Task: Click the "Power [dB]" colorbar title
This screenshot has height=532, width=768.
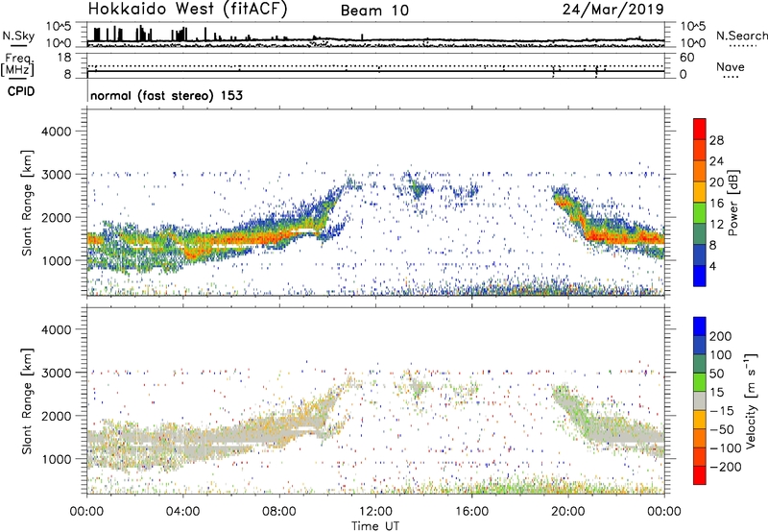Action: coord(733,203)
